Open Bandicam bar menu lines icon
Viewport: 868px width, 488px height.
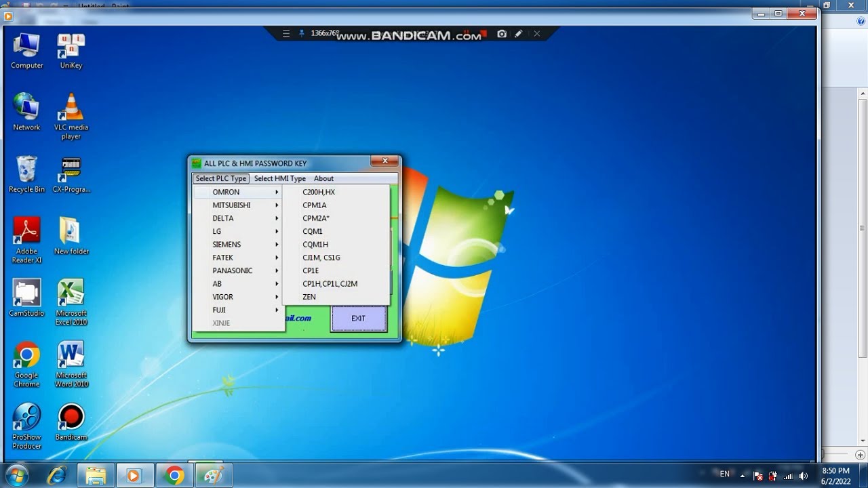[286, 34]
